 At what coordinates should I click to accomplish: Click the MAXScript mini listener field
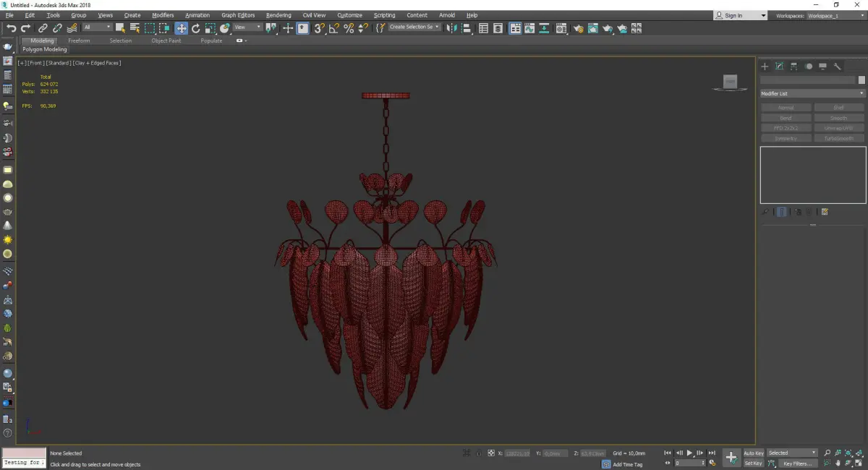click(x=23, y=462)
